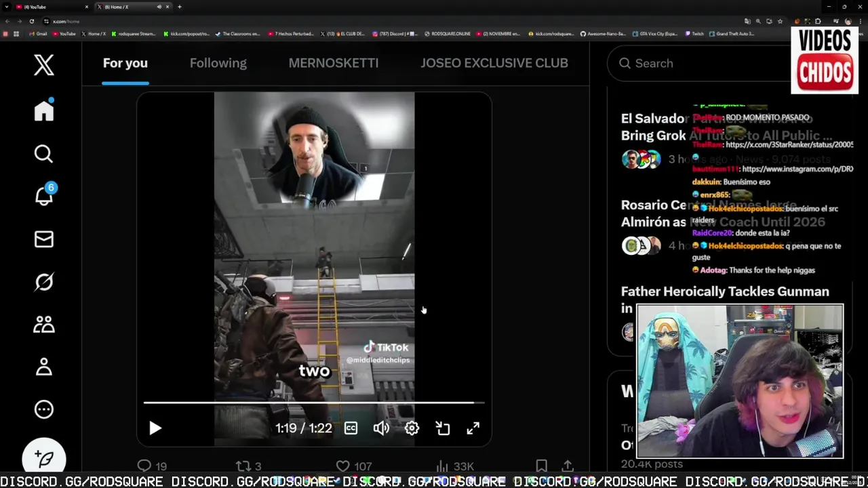
Task: Click the X logo in sidebar
Action: coord(44,66)
